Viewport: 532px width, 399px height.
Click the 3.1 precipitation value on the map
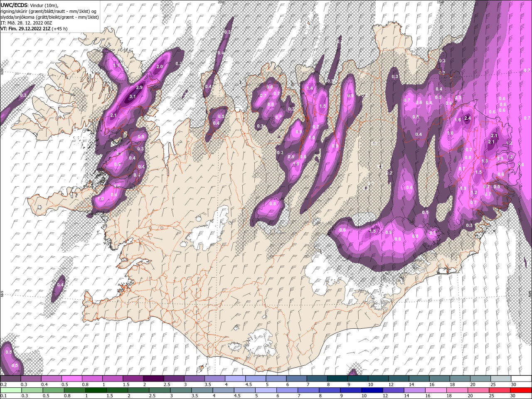133,96
